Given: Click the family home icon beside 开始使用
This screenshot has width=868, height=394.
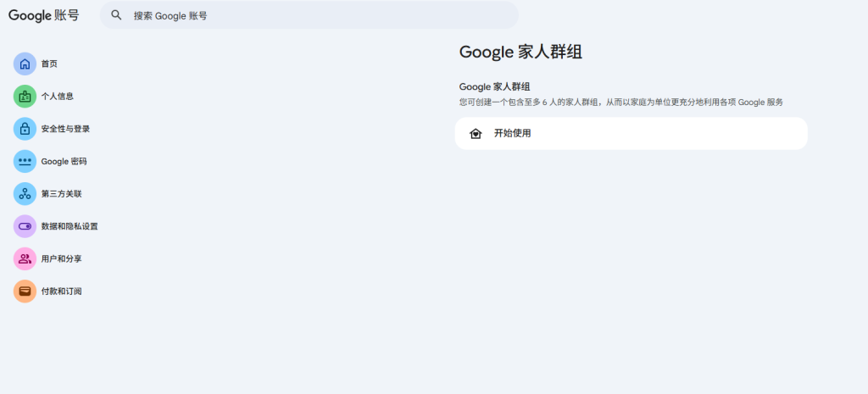Looking at the screenshot, I should point(476,134).
